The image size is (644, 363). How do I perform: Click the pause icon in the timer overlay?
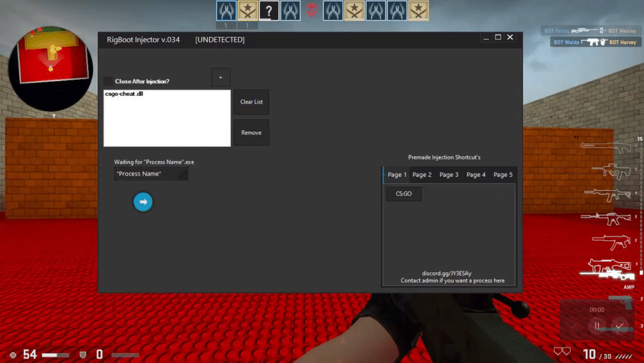(597, 326)
